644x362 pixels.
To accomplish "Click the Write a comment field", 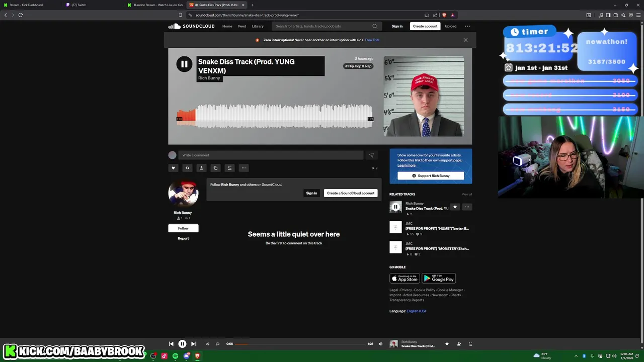I will 271,155.
